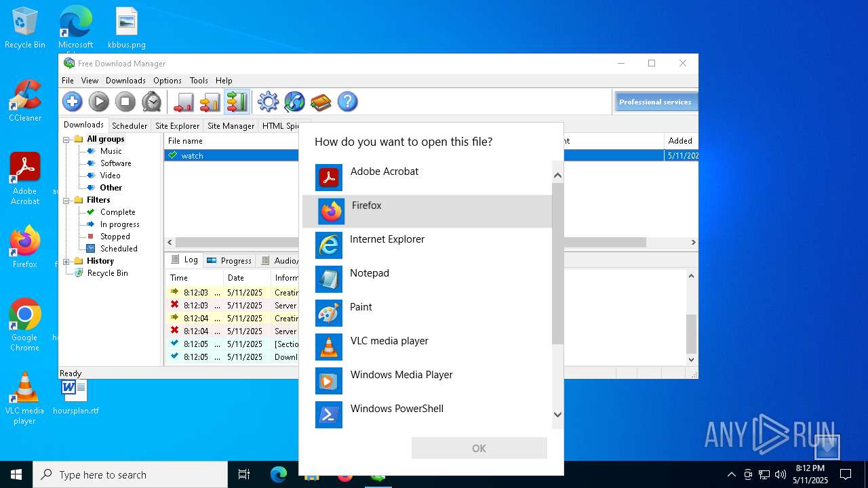Collapse the All groups tree node
Image resolution: width=868 pixels, height=488 pixels.
pyautogui.click(x=67, y=140)
